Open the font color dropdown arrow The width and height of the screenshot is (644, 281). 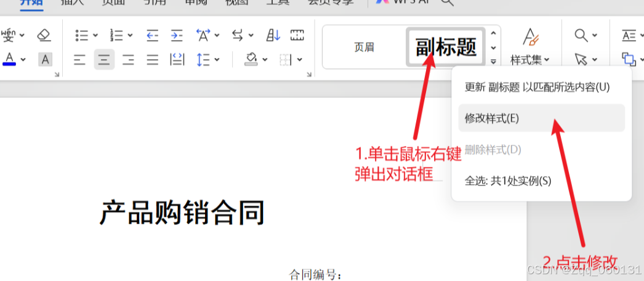(x=23, y=60)
